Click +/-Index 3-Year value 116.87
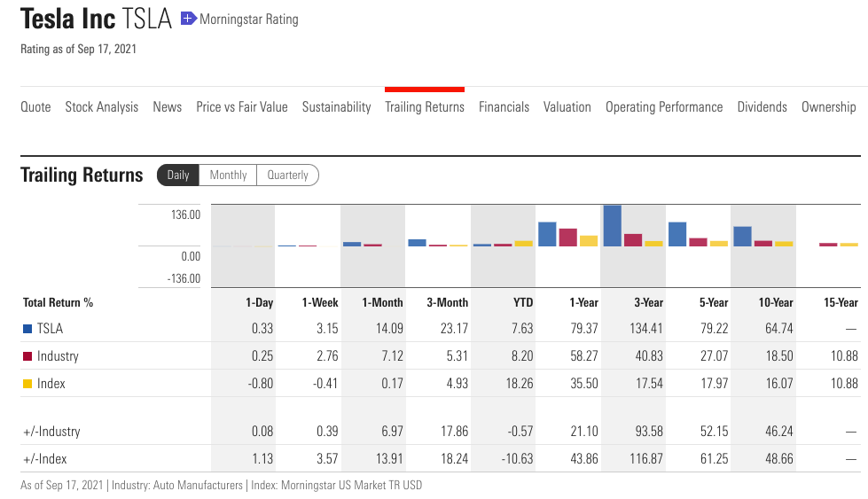 (x=645, y=458)
